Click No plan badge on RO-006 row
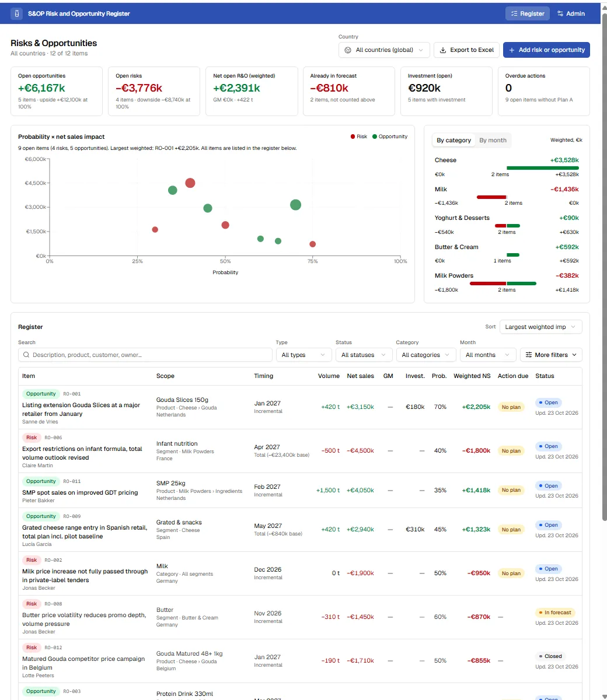 point(511,451)
